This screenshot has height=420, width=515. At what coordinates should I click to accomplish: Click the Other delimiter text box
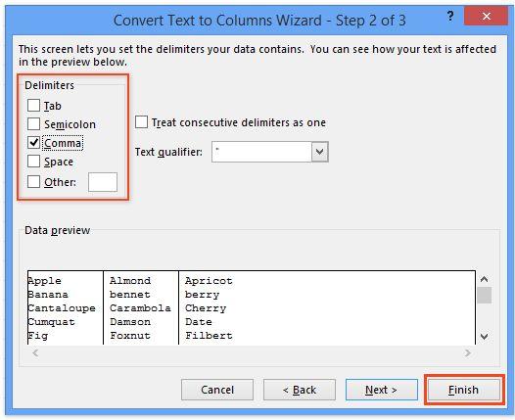103,182
